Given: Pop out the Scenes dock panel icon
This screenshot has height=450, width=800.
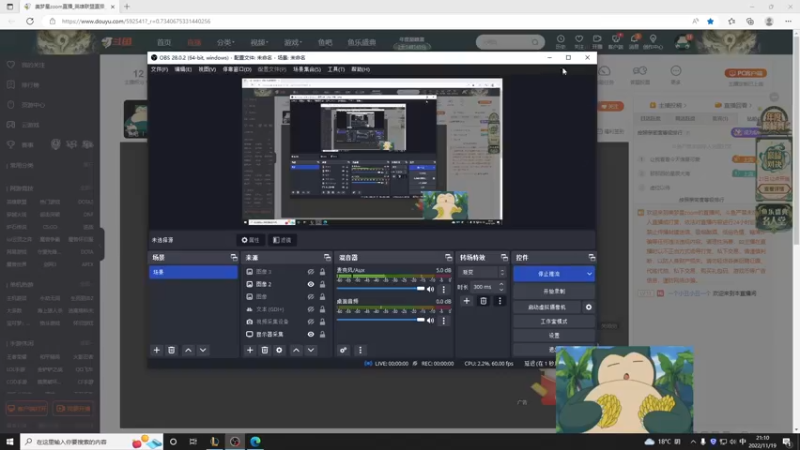Looking at the screenshot, I should (234, 258).
